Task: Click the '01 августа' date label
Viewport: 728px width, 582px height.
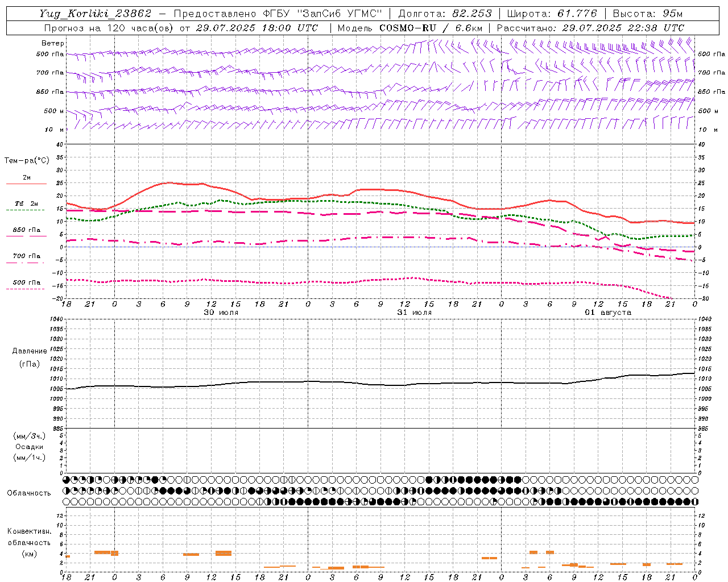Action: pyautogui.click(x=608, y=313)
